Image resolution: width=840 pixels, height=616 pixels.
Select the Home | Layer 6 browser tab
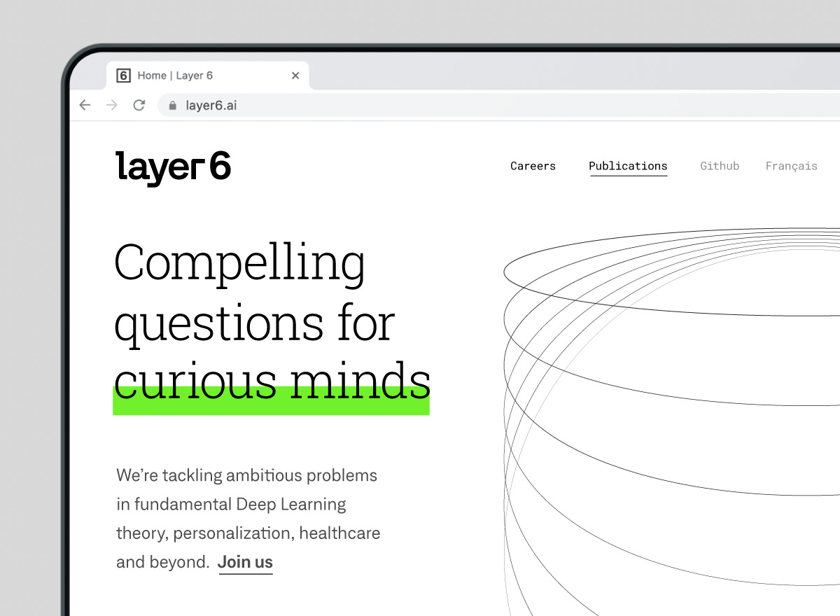[x=208, y=76]
